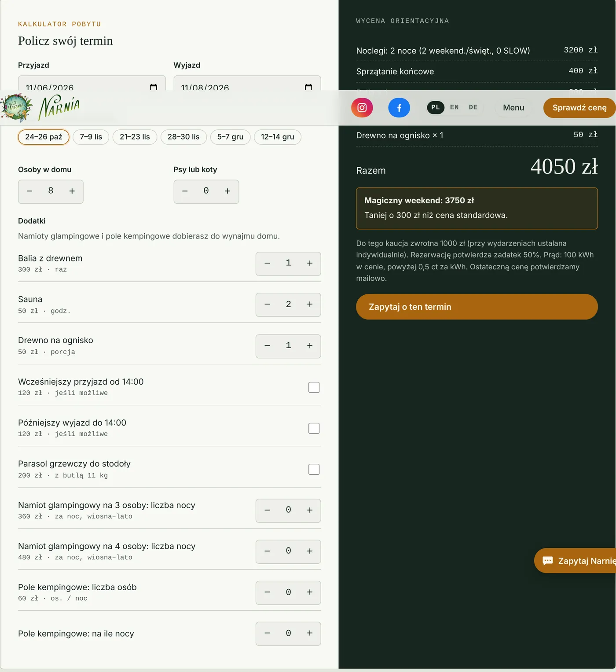Image resolution: width=616 pixels, height=672 pixels.
Task: Remove a Drewno na ognisko portion
Action: click(x=267, y=346)
